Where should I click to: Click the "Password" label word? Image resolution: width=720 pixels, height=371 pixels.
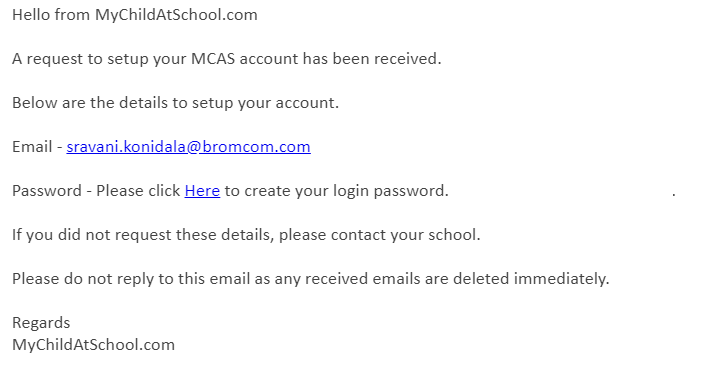coord(47,191)
